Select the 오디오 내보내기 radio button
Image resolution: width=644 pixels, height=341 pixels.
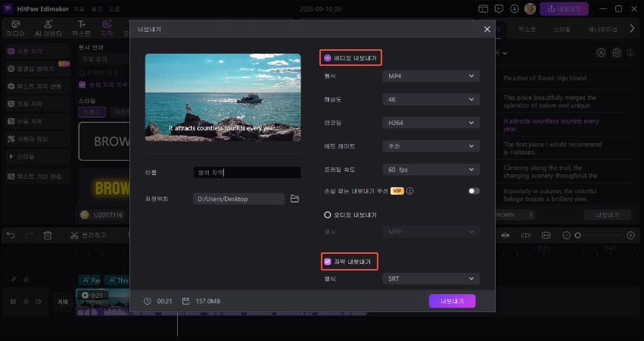pos(328,214)
